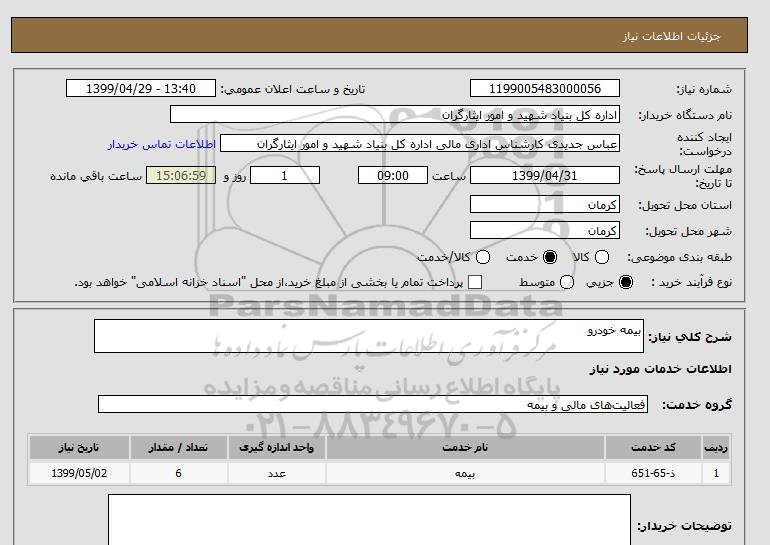The width and height of the screenshot is (770, 545).
Task: Click the واحد اندازه گیری column header
Action: (x=276, y=447)
